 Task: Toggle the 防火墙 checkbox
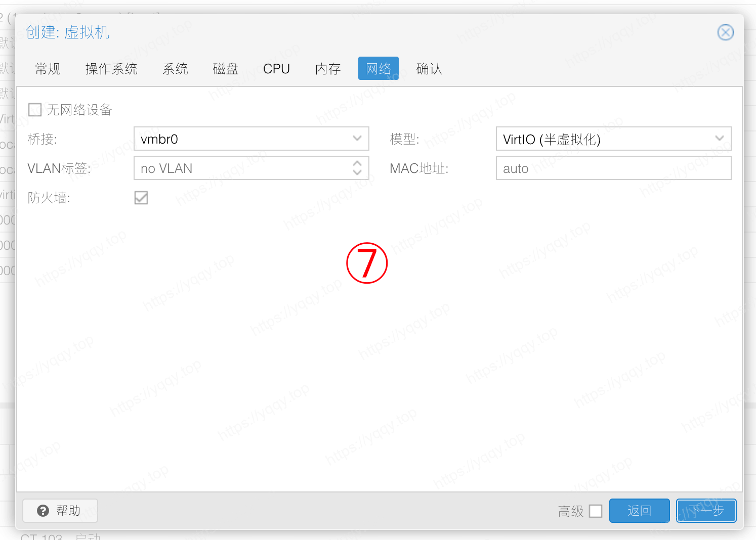coord(141,198)
